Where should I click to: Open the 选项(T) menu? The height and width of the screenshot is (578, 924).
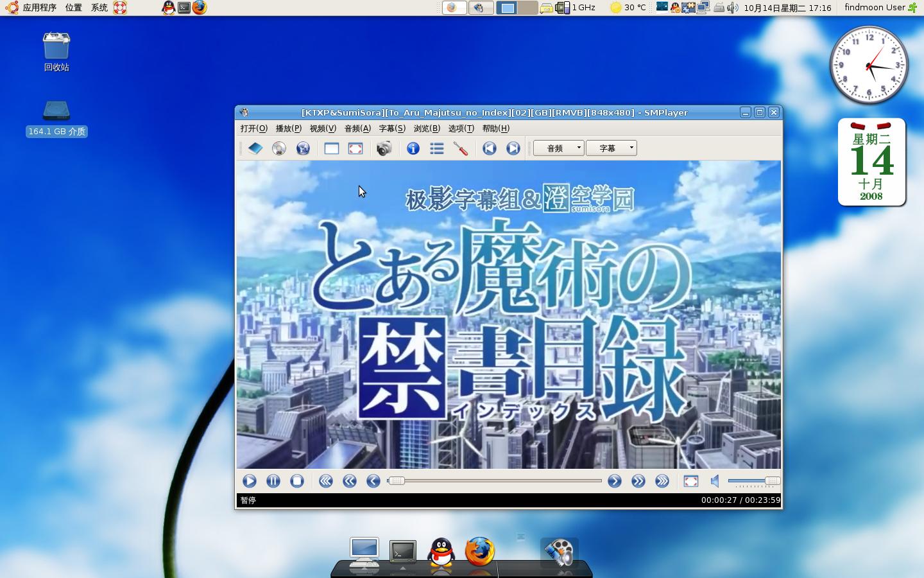coord(461,128)
